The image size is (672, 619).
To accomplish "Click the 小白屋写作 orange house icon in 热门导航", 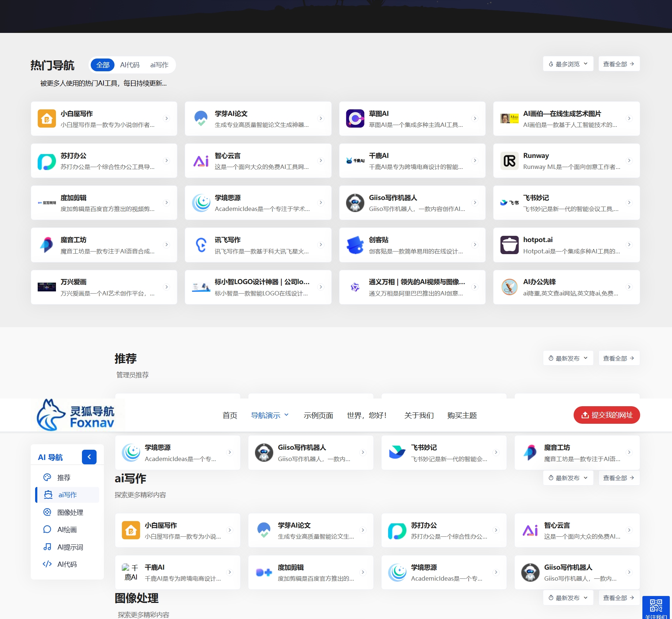I will coord(47,118).
